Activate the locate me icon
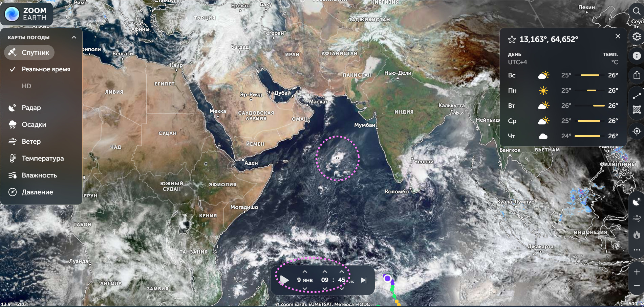Viewport: 644px width, 307px height. click(x=637, y=131)
